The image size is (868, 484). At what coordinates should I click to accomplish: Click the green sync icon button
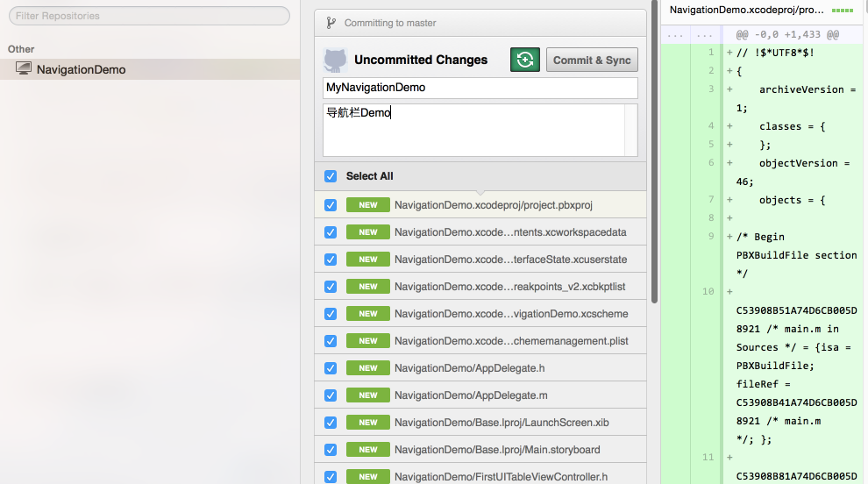(x=524, y=60)
